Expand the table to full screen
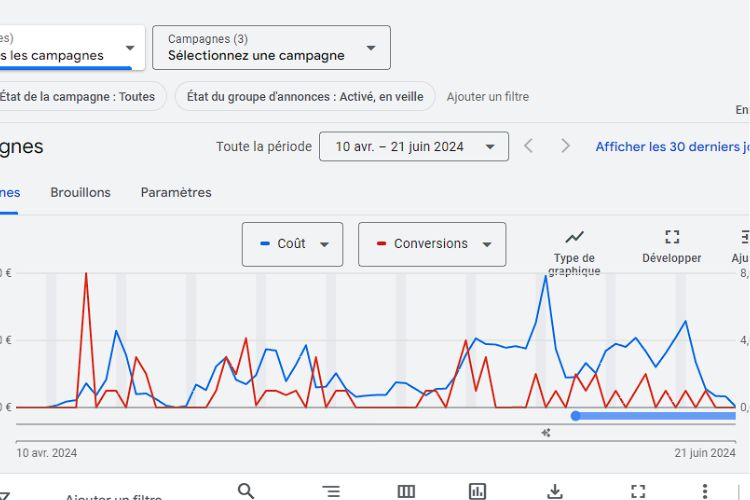This screenshot has height=500, width=750. pyautogui.click(x=638, y=491)
